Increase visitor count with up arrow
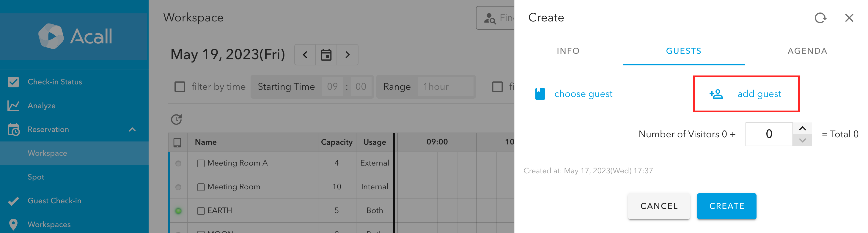The height and width of the screenshot is (233, 868). coord(802,129)
